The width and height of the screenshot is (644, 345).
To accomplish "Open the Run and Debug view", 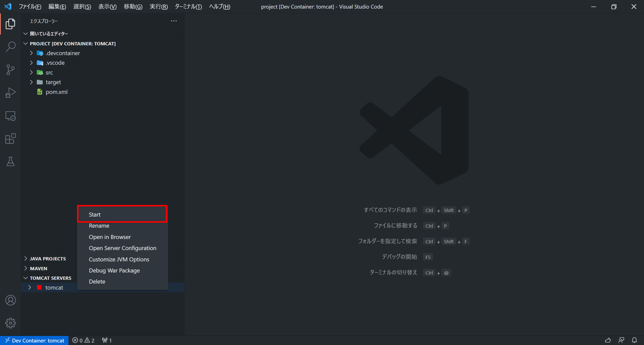I will click(11, 93).
